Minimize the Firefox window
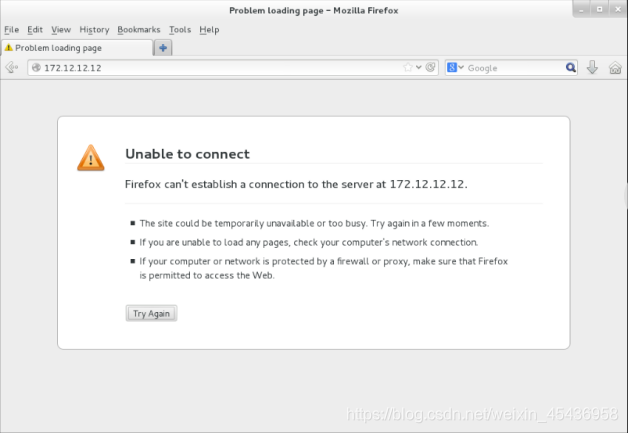The width and height of the screenshot is (628, 433). (x=581, y=10)
